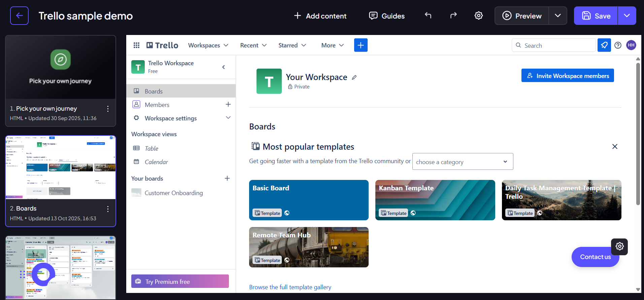Select the third slide thumbnail with kanban lists
The width and height of the screenshot is (644, 300).
(x=61, y=268)
